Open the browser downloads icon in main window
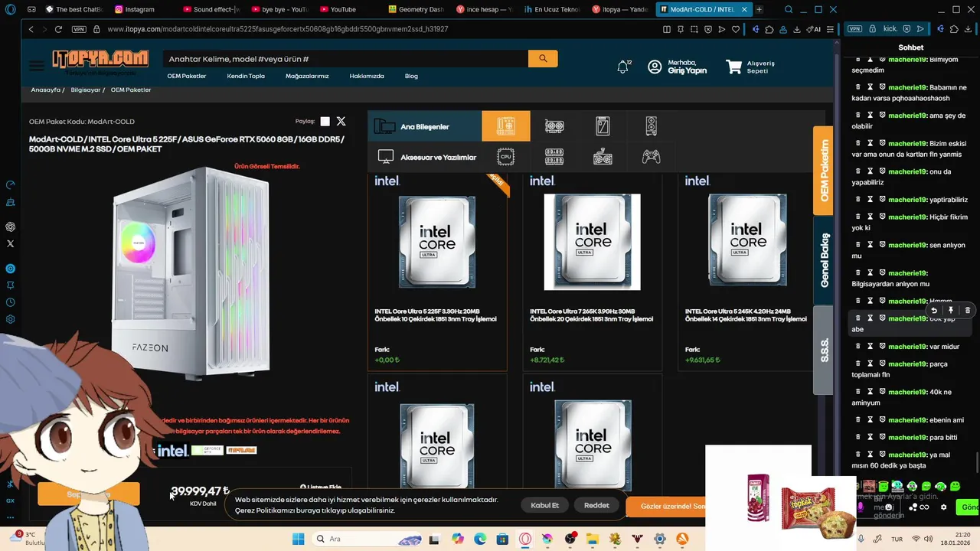This screenshot has width=980, height=551. 797,29
